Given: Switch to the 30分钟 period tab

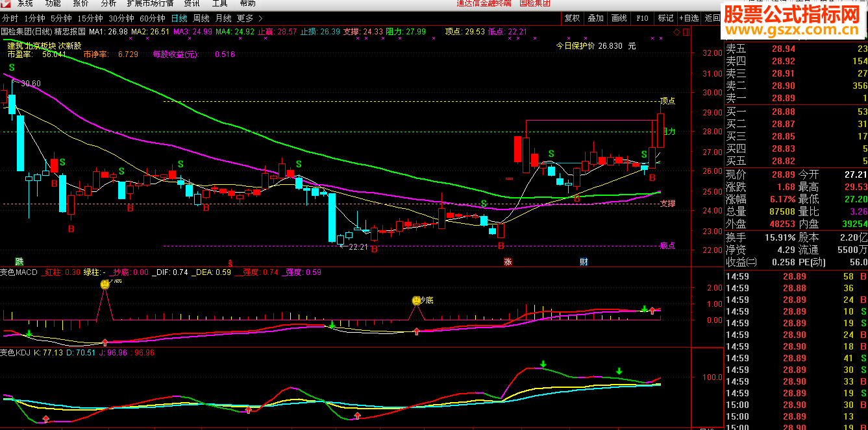Looking at the screenshot, I should click(x=121, y=18).
